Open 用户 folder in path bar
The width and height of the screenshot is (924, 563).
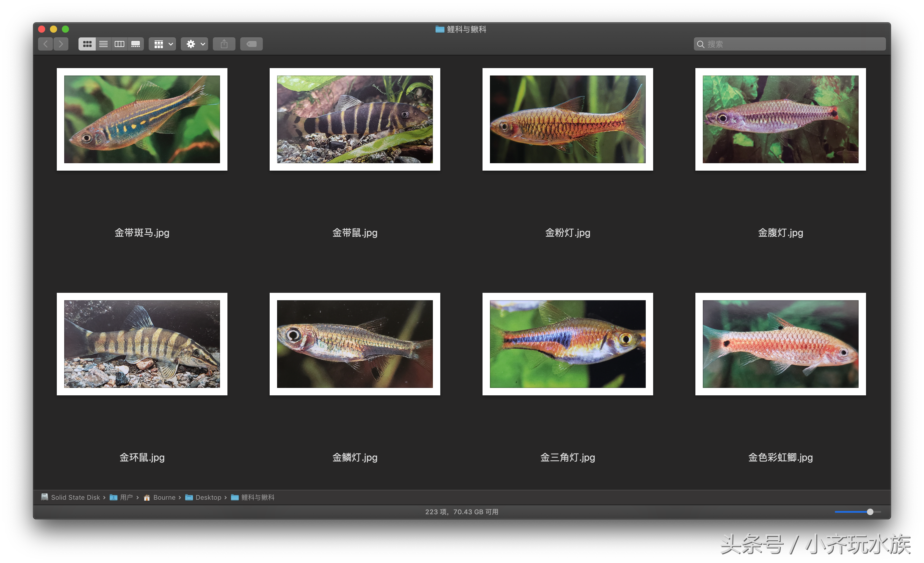click(x=121, y=497)
